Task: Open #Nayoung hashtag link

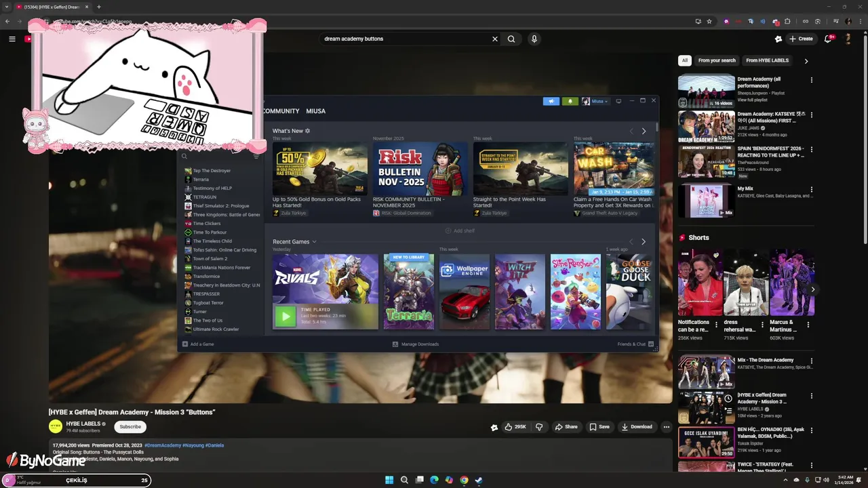Action: (193, 445)
